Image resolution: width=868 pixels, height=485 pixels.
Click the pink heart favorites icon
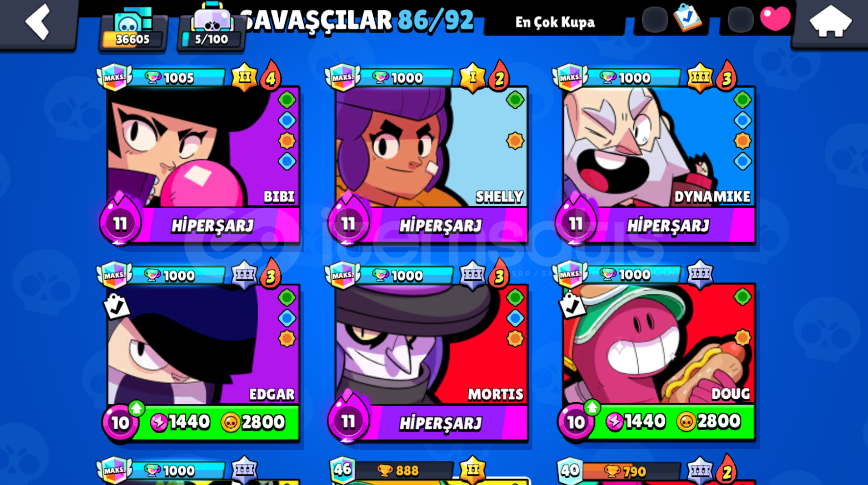tap(775, 19)
